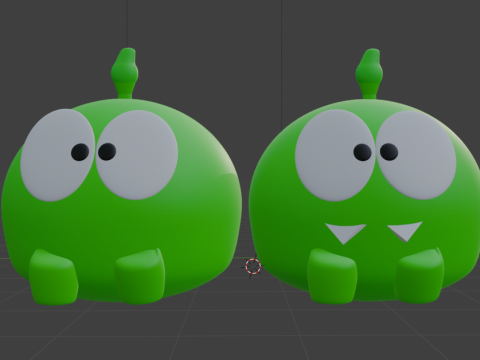Select the toothed character's left black pupil

coord(362,152)
